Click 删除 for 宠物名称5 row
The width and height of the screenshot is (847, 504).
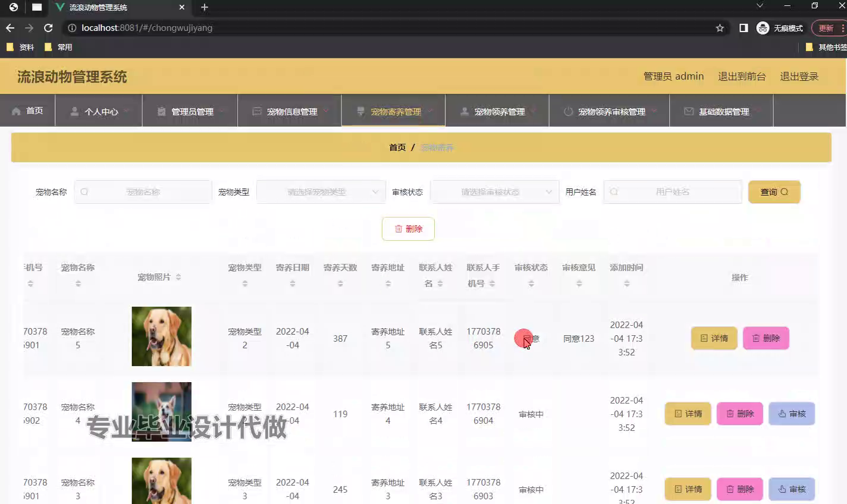(766, 338)
